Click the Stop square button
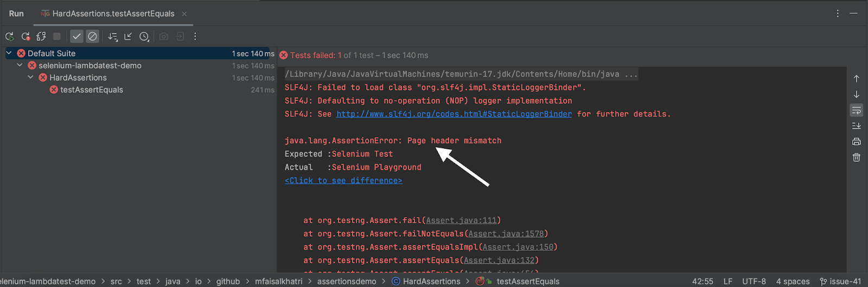868x287 pixels. pyautogui.click(x=57, y=36)
